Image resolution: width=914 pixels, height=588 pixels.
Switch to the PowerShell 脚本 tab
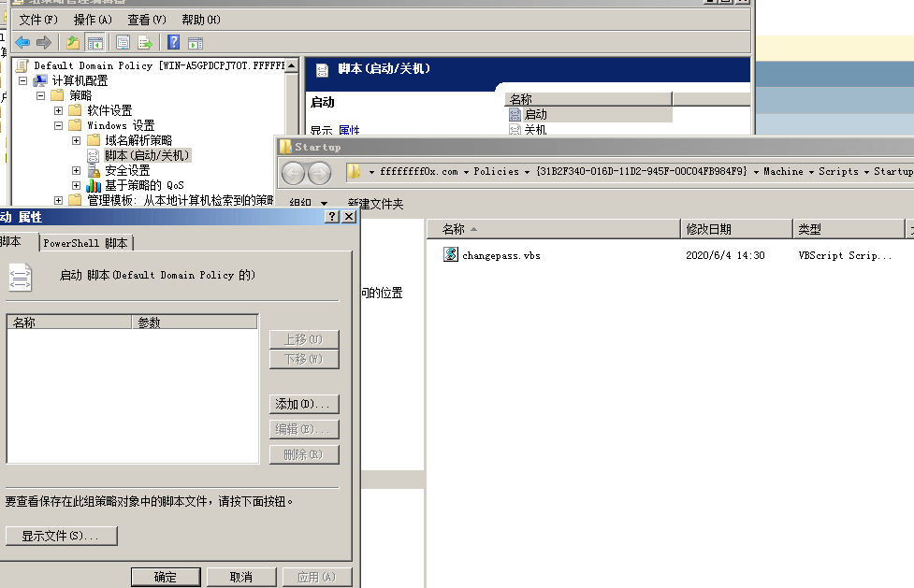[x=86, y=242]
